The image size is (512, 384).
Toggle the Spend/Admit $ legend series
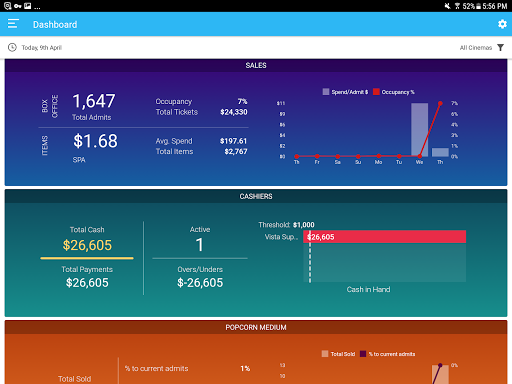pos(345,92)
